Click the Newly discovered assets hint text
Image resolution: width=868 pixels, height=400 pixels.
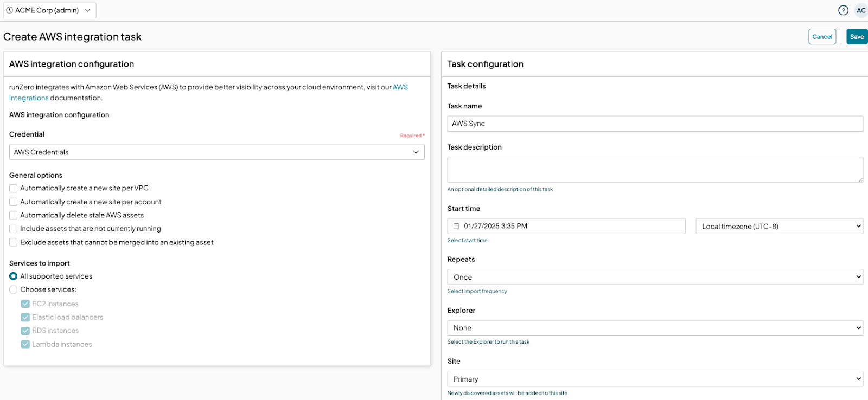(507, 393)
